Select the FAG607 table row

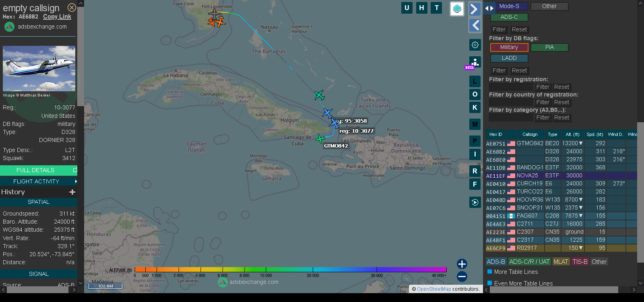pos(561,216)
